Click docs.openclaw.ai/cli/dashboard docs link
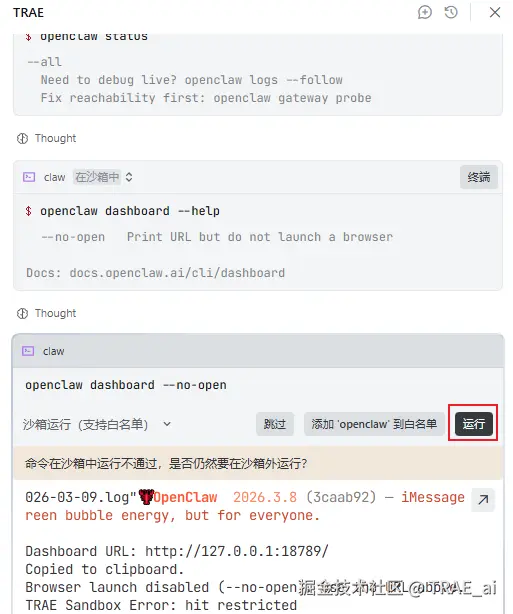Screen dimensions: 513x614 click(x=177, y=273)
